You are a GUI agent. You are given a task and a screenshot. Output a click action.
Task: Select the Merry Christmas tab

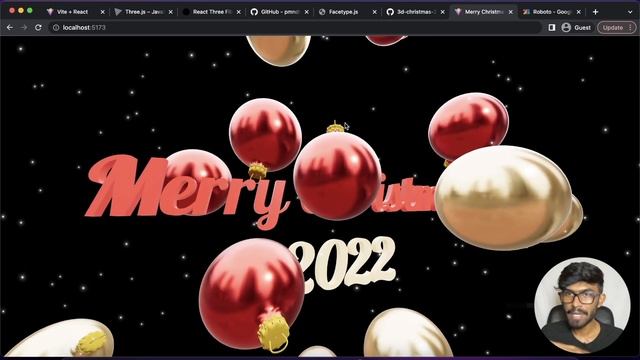tap(483, 12)
